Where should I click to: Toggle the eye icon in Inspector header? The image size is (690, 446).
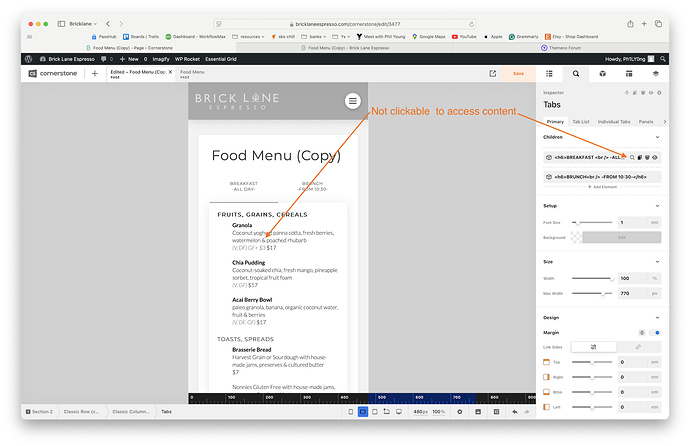pyautogui.click(x=651, y=93)
